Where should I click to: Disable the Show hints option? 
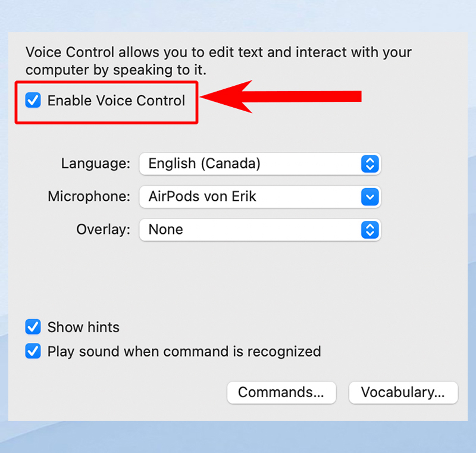(33, 327)
